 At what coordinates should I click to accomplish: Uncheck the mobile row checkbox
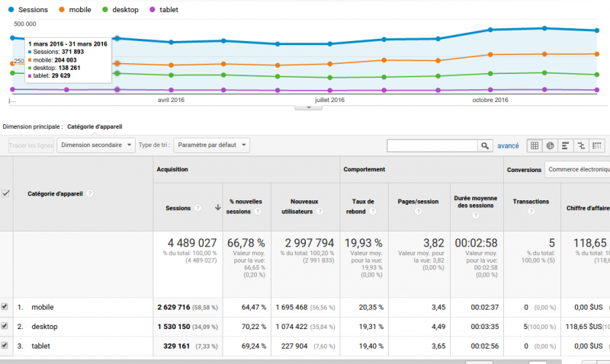[5, 307]
